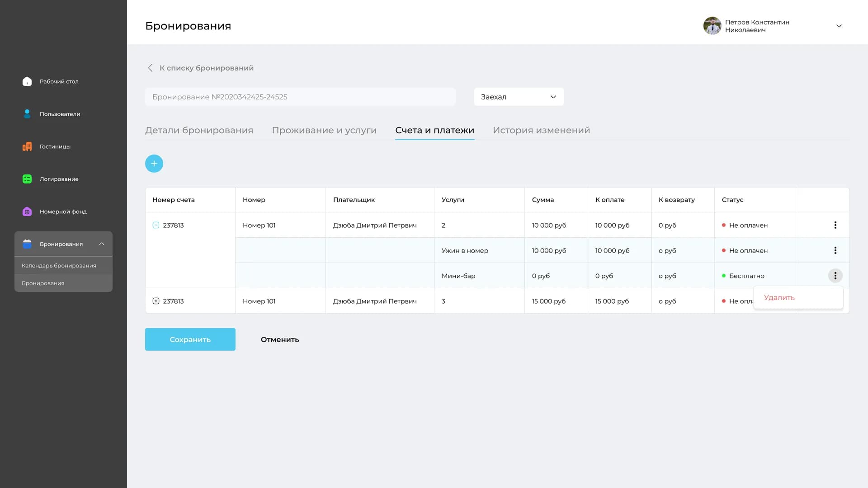
Task: Click the Бронирование №2020342425-24525 field
Action: pos(300,97)
